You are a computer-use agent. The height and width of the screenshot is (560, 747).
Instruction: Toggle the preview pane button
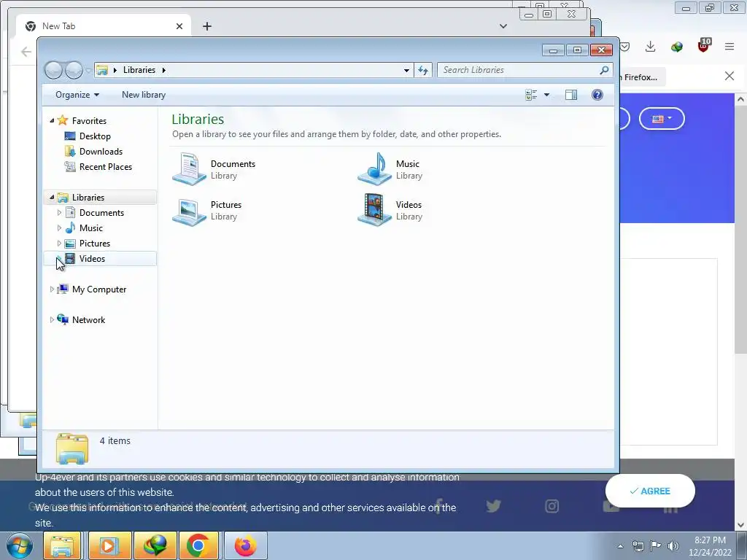point(570,95)
